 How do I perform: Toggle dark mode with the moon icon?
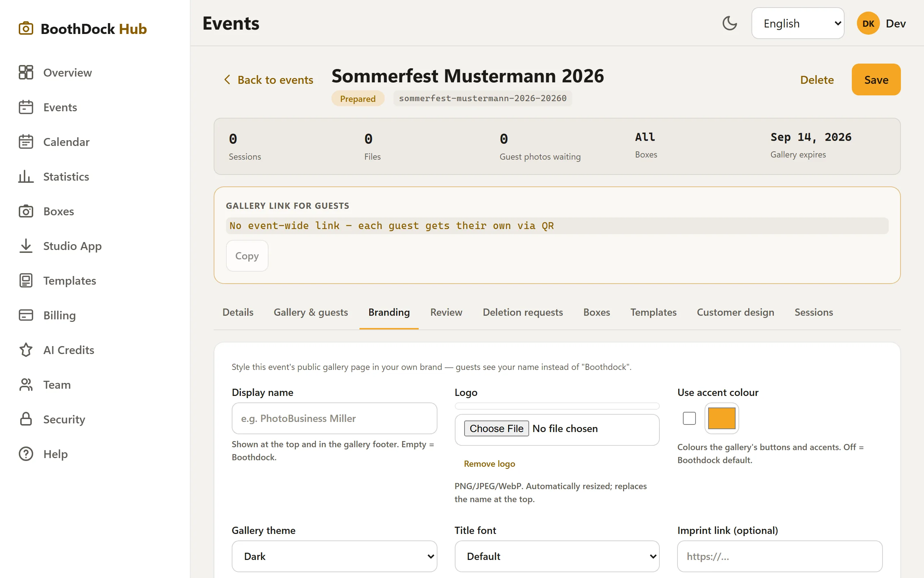coord(730,23)
